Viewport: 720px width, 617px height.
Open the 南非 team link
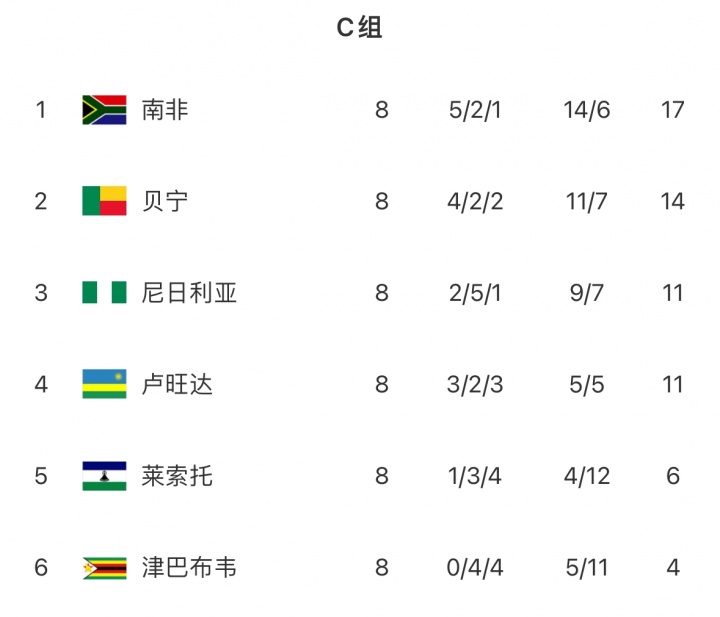coord(165,109)
